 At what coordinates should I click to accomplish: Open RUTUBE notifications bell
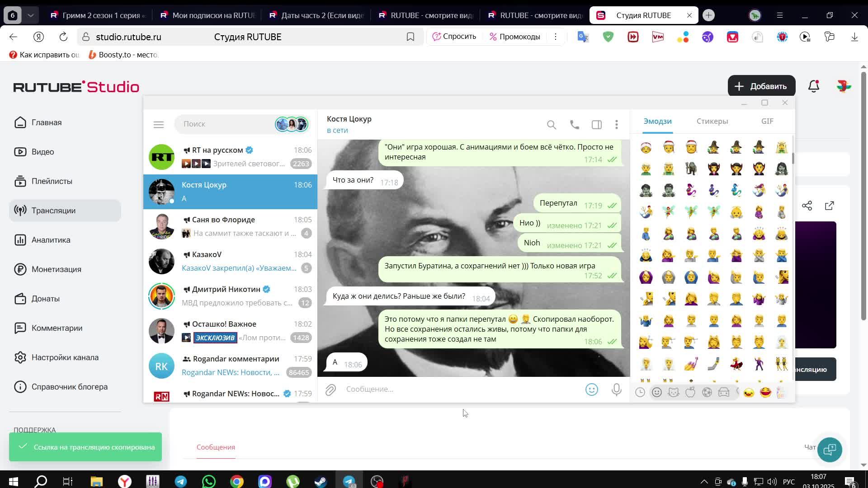pyautogui.click(x=813, y=86)
